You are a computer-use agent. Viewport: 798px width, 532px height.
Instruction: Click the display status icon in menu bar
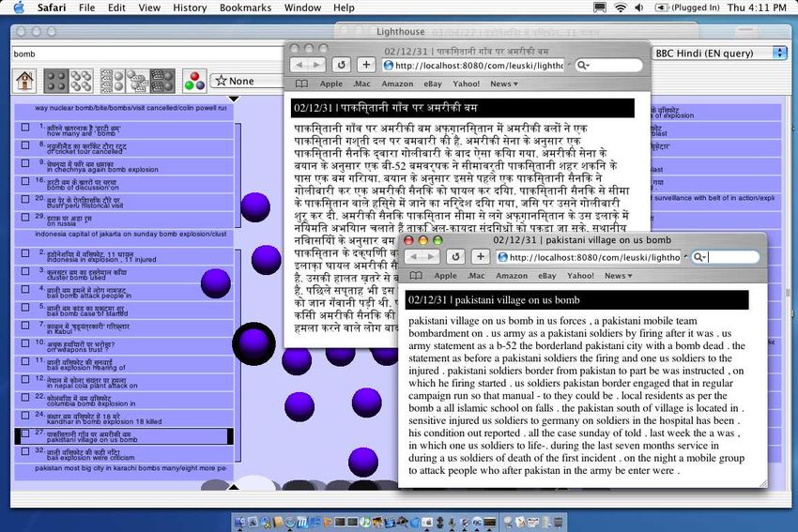pos(600,8)
